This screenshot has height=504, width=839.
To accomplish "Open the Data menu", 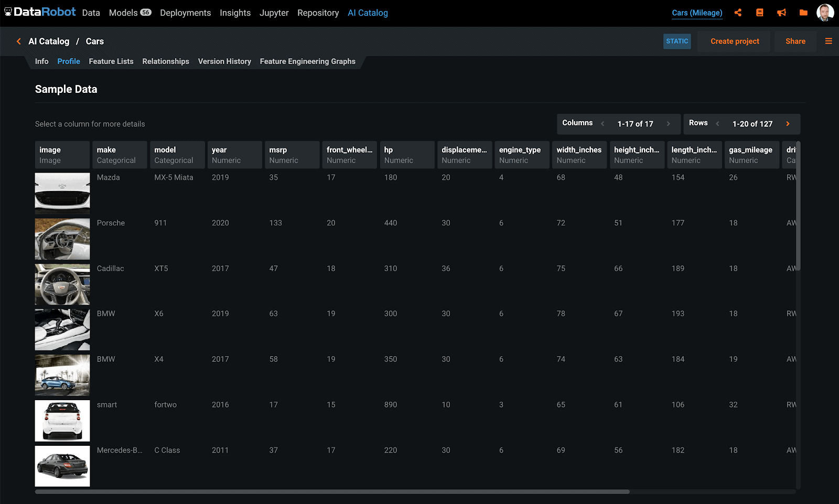I will [x=91, y=13].
